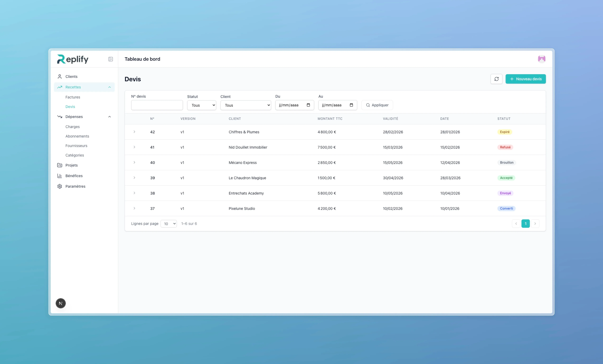Collapse the sidebar panel icon

(x=111, y=59)
